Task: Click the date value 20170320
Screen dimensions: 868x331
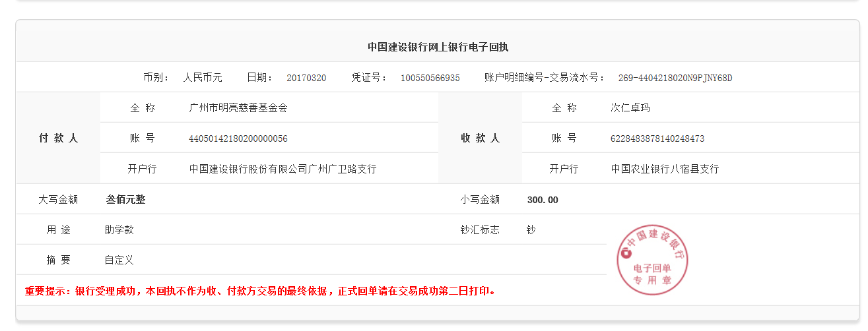Action: coord(306,78)
